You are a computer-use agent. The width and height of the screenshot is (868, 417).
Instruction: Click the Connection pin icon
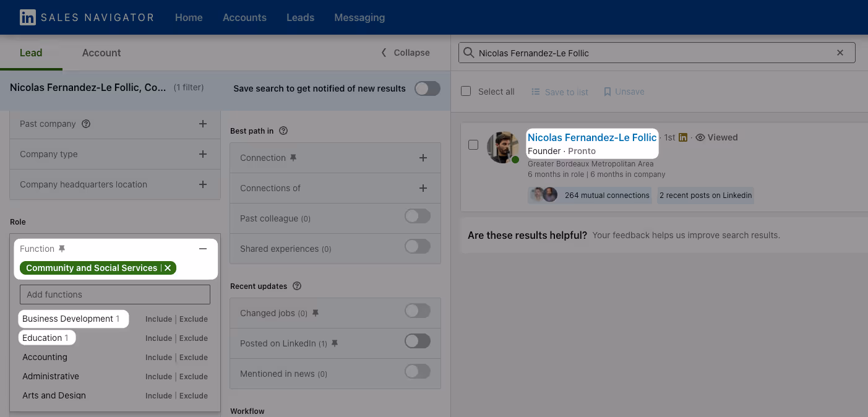[293, 158]
